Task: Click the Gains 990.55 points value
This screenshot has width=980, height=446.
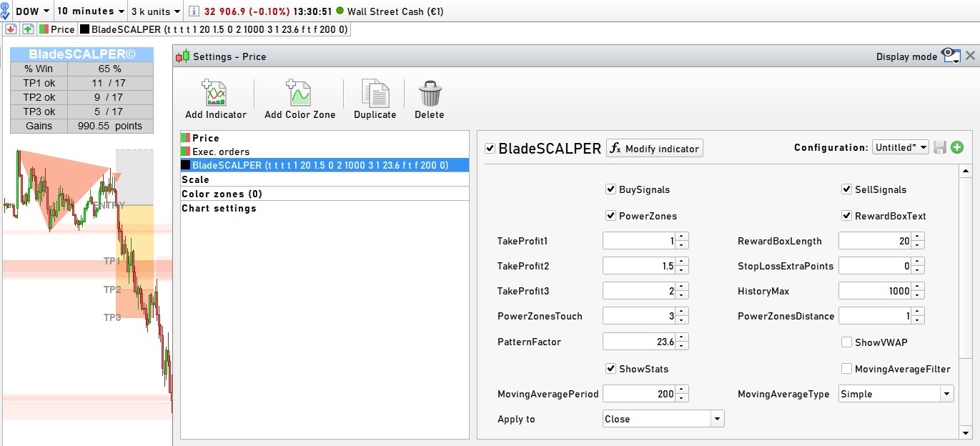Action: click(110, 126)
